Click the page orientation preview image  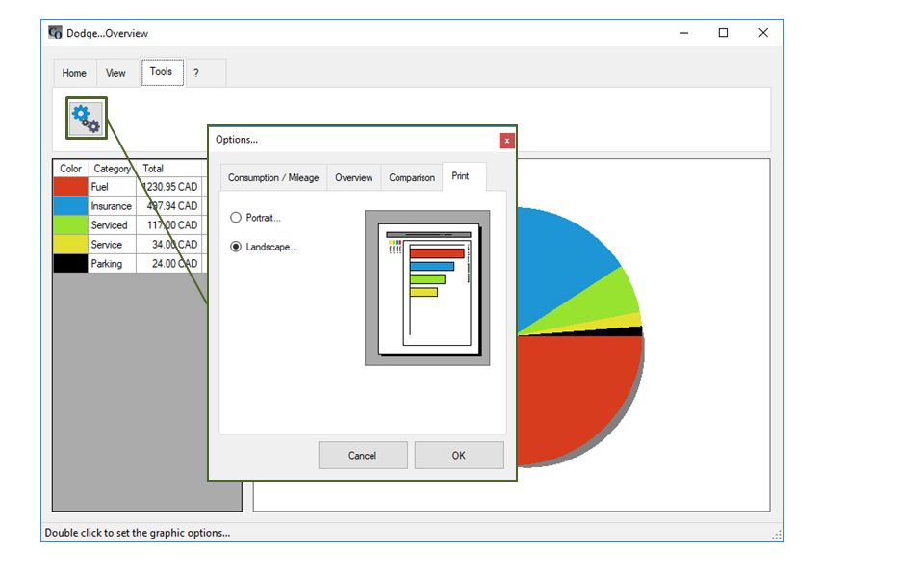point(427,288)
